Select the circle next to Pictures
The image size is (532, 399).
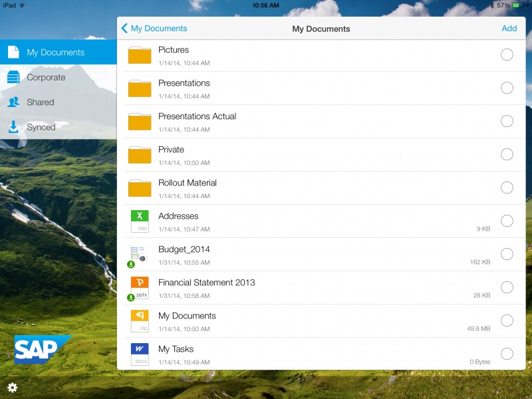pyautogui.click(x=507, y=55)
